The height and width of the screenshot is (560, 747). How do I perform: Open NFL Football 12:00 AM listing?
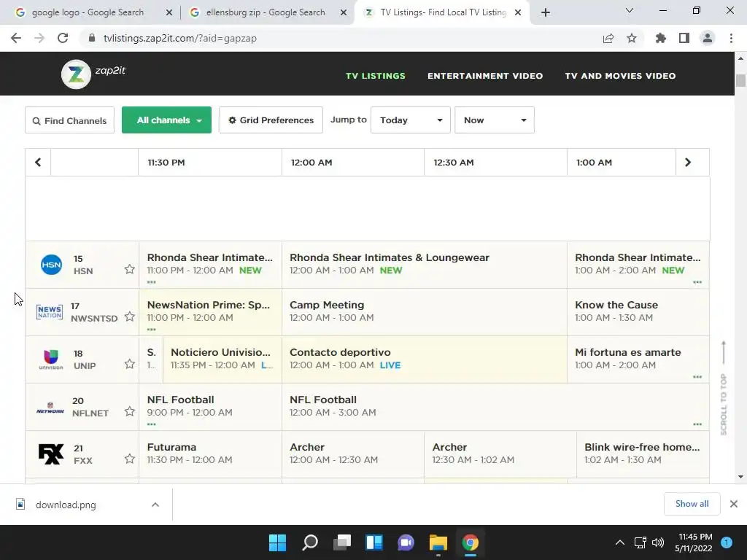(x=495, y=407)
